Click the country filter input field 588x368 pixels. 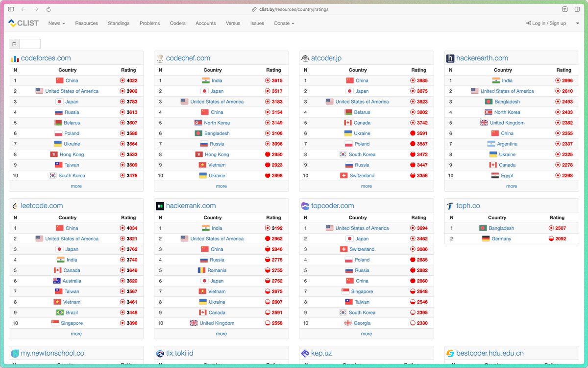point(30,44)
